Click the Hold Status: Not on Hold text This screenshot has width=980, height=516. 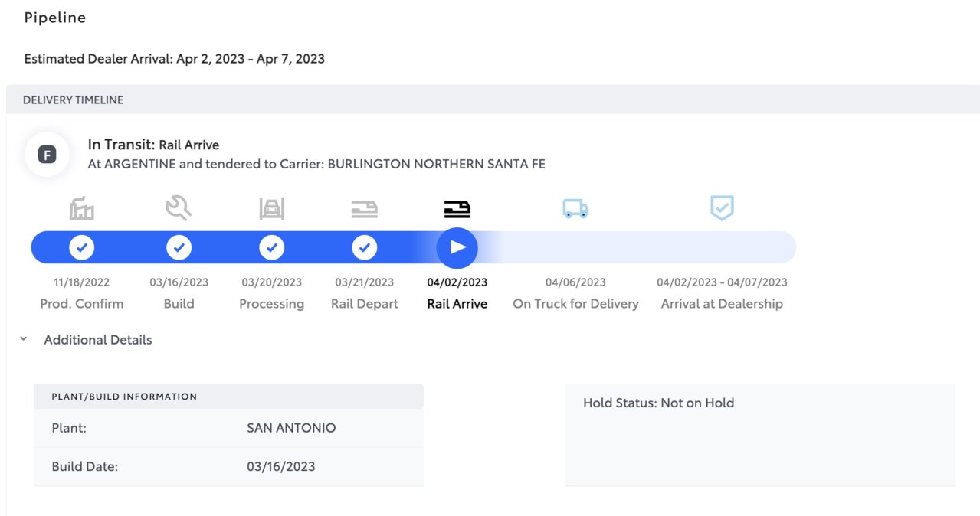pos(658,403)
